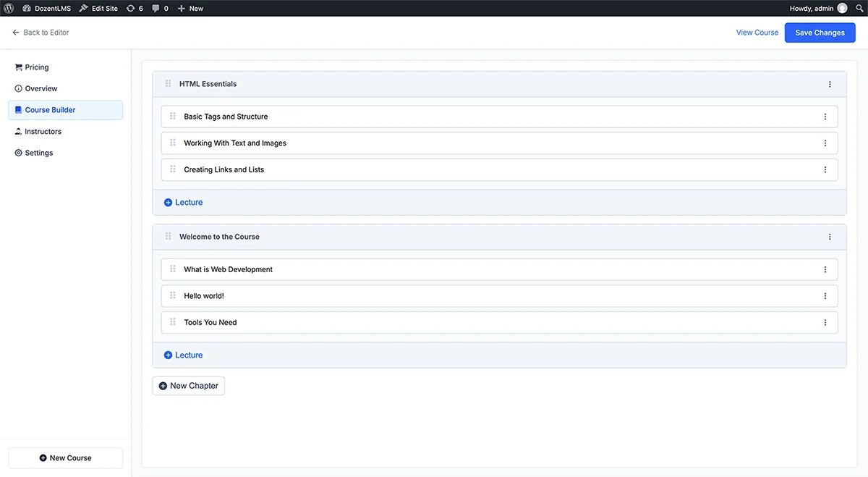Open the DozentLMS site menu
Screen dimensions: 868x477
coord(48,9)
